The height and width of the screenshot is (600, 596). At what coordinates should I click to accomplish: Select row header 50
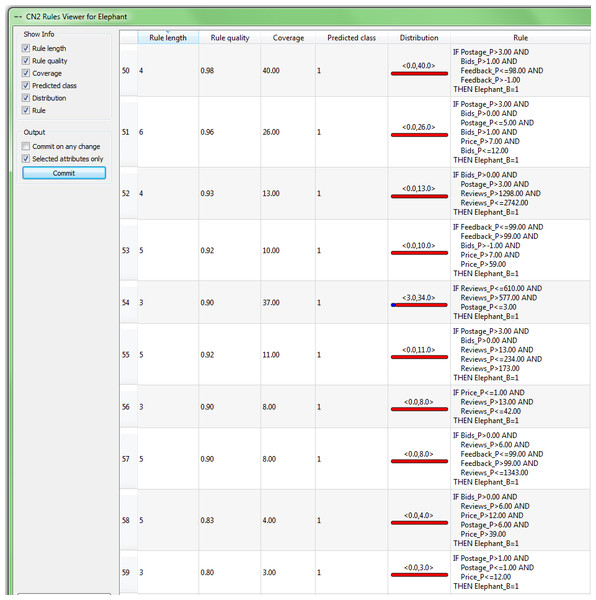[x=129, y=70]
